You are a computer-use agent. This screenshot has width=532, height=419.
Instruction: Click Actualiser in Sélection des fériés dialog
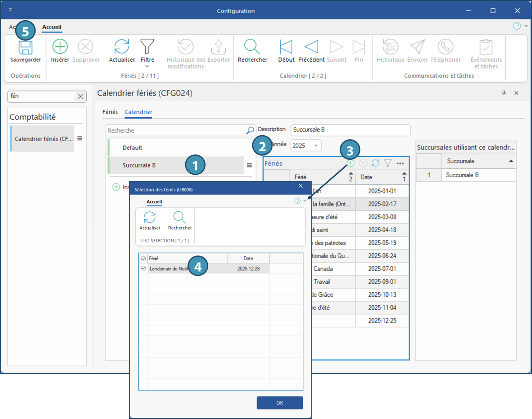coord(150,218)
